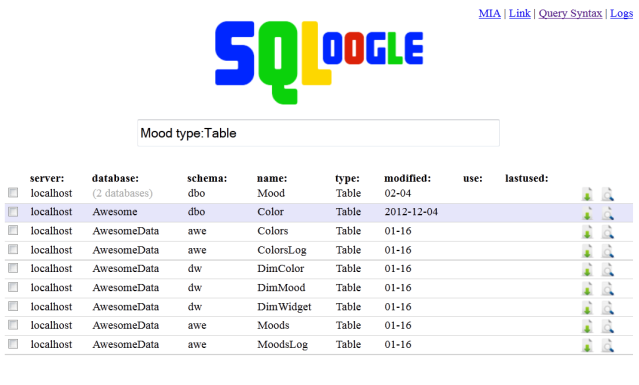Click the magnifier icon for the Colors row

pos(607,232)
